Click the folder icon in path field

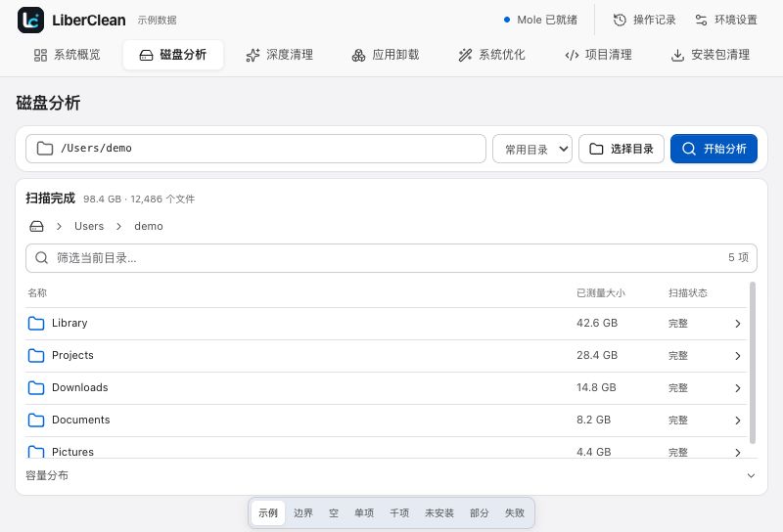click(x=45, y=149)
